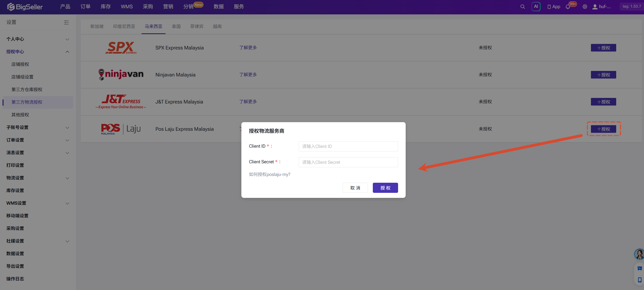Open 了解更多 for J&T Express

tap(248, 102)
